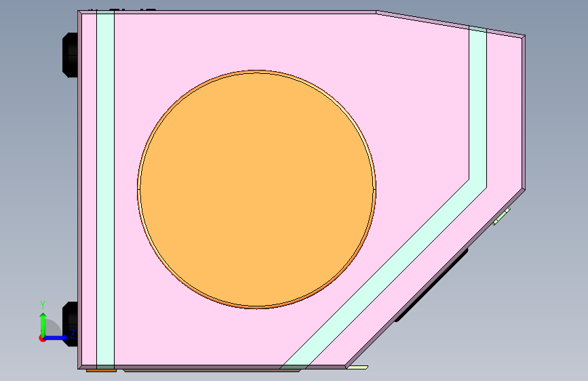Select the small orange block under bottom-left corner
Image resolution: width=588 pixels, height=381 pixels.
click(x=101, y=371)
